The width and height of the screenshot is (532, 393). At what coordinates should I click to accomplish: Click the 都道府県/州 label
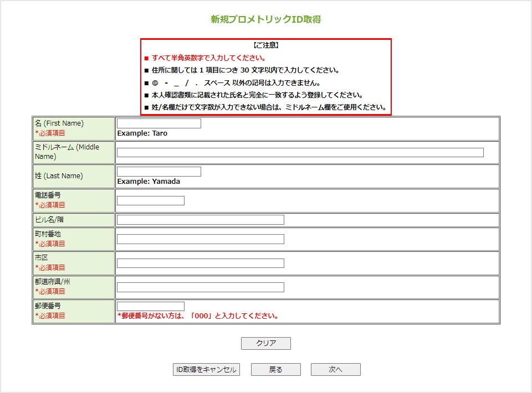52,282
